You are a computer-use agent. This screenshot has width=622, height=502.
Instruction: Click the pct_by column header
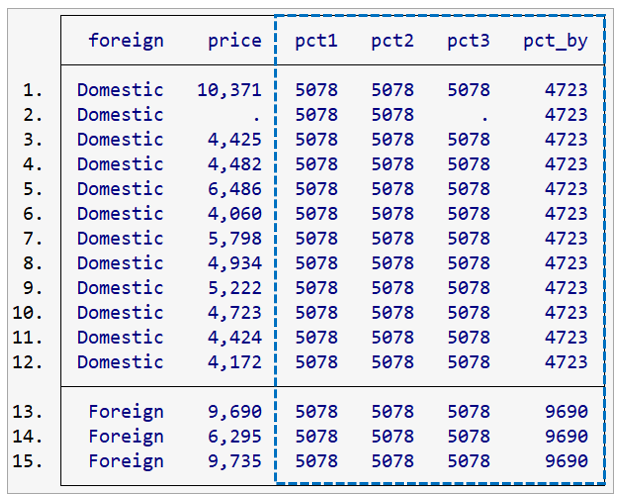pyautogui.click(x=555, y=41)
